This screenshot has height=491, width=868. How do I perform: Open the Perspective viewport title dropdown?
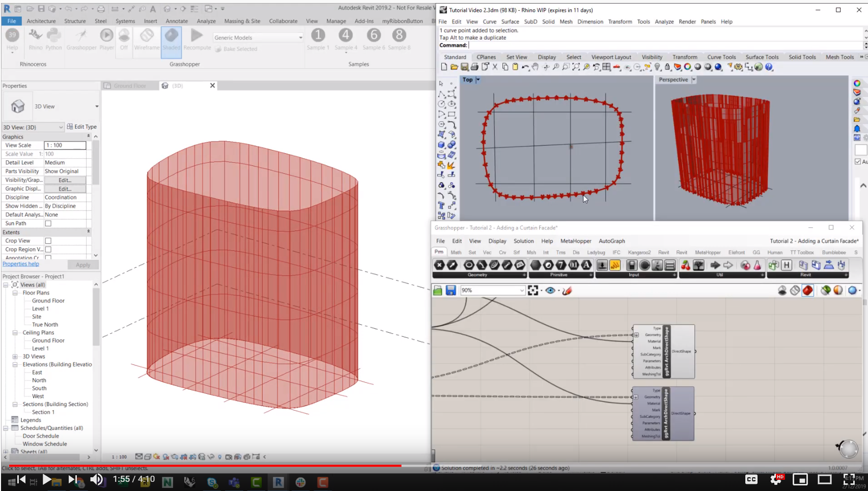pos(693,80)
